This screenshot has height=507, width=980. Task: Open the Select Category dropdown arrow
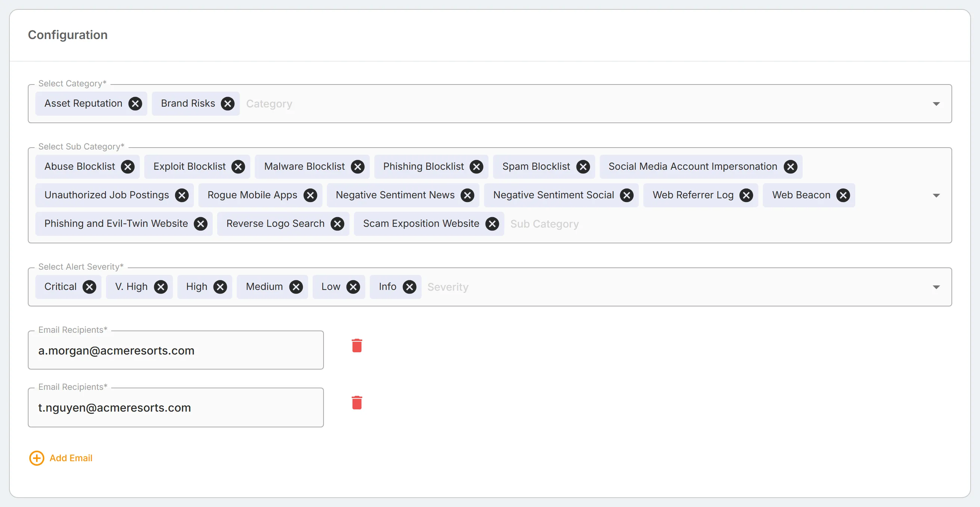[x=936, y=104]
